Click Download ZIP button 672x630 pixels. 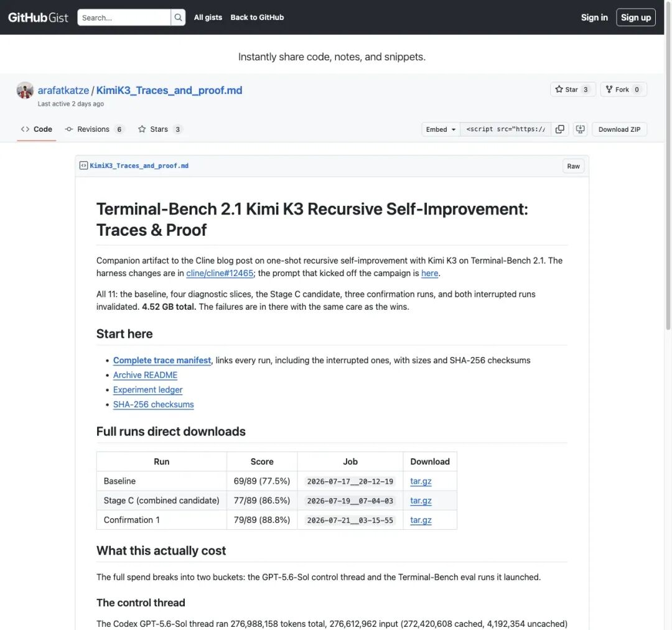pyautogui.click(x=619, y=129)
